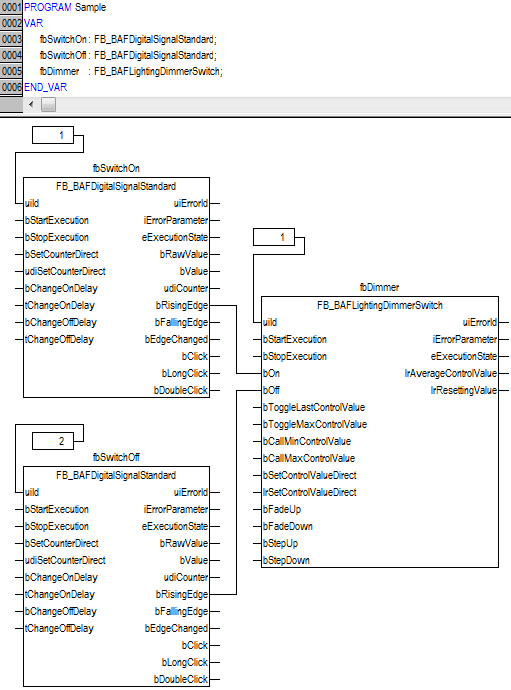This screenshot has width=511, height=690.
Task: Click the FB_BAFLightingDimmerSwitch type on line 0005
Action: [x=158, y=71]
